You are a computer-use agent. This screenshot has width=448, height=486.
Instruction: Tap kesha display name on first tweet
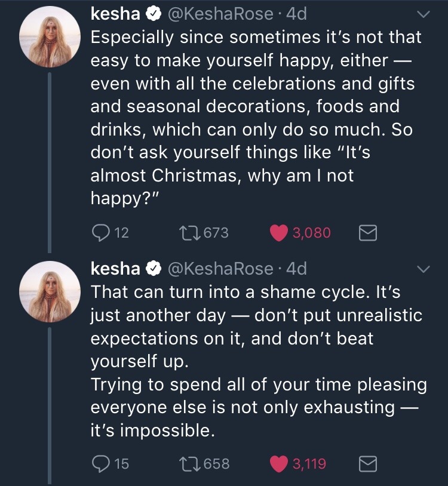click(x=115, y=14)
